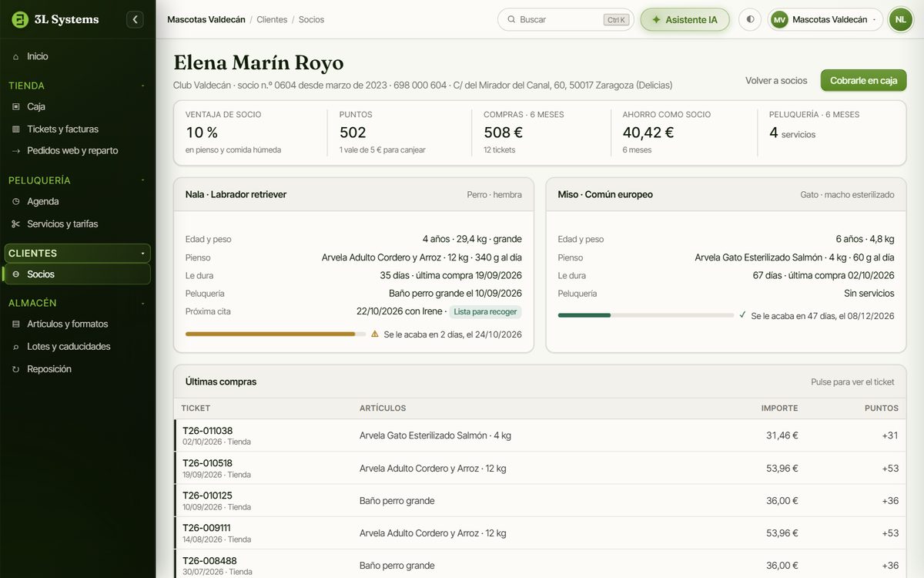
Task: Open ticket T26-009111
Action: 540,533
